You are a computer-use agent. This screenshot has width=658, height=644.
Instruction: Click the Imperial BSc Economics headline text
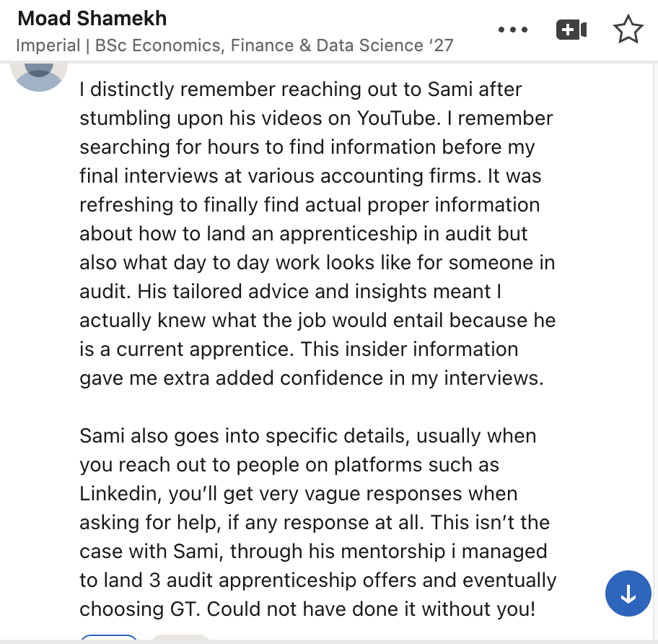[234, 45]
